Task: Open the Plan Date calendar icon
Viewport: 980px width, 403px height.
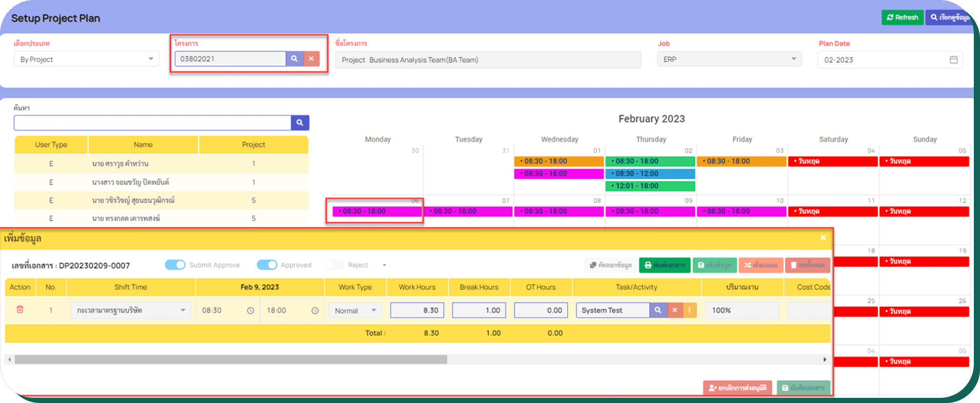Action: pyautogui.click(x=953, y=60)
